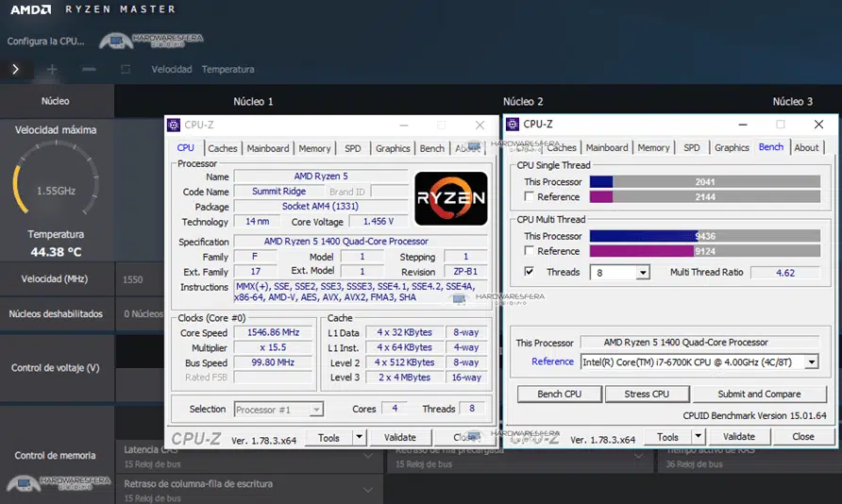Click the Núcleos deshabilitados row label
Image resolution: width=842 pixels, height=504 pixels.
click(56, 314)
